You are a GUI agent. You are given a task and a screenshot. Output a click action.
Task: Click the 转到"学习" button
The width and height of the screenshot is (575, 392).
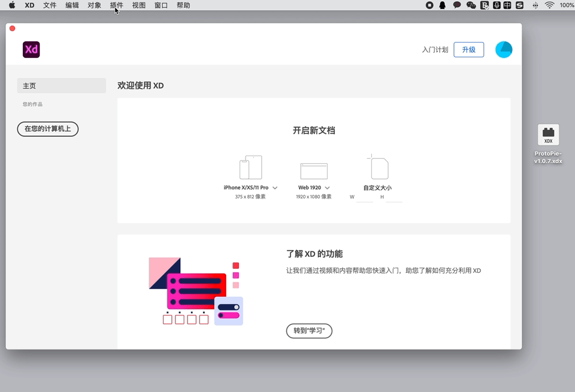[x=309, y=331]
